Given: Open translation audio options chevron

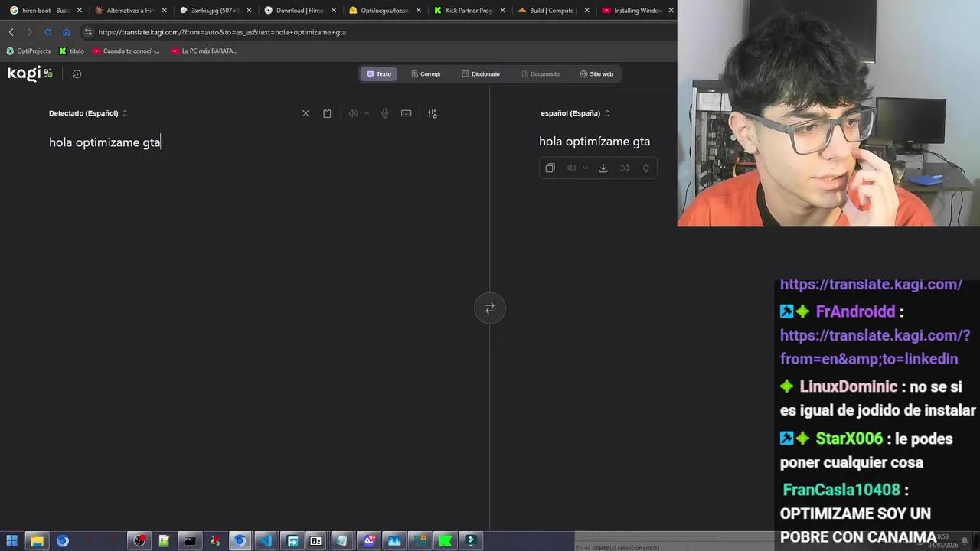Looking at the screenshot, I should click(586, 168).
